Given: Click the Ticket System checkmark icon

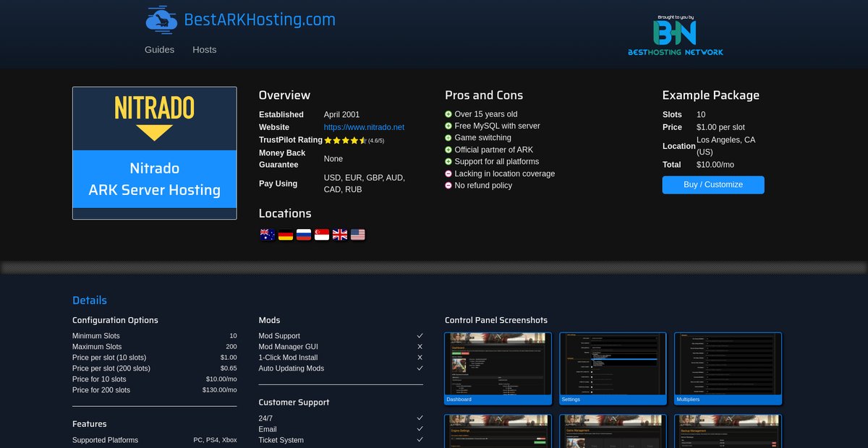Looking at the screenshot, I should (420, 440).
